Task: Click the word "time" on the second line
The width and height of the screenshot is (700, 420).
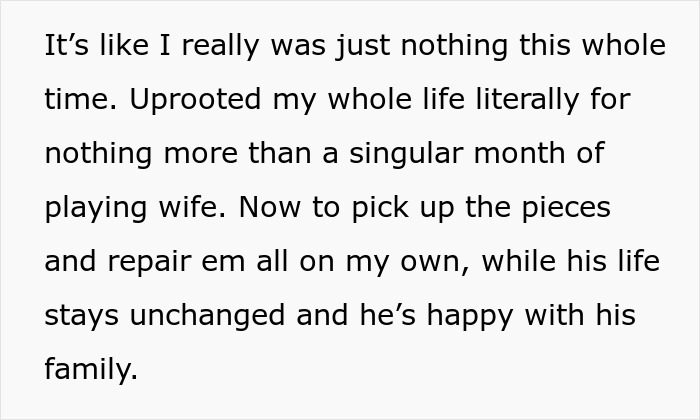Action: (77, 102)
